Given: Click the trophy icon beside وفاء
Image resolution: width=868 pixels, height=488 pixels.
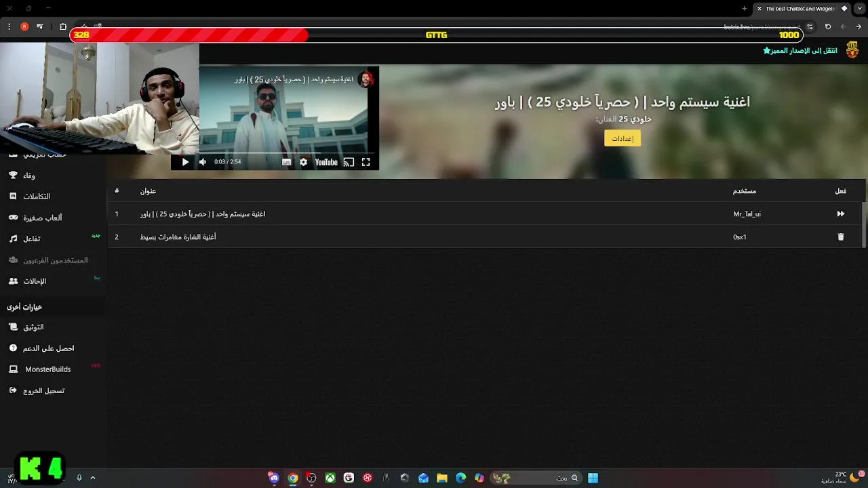Looking at the screenshot, I should [13, 176].
